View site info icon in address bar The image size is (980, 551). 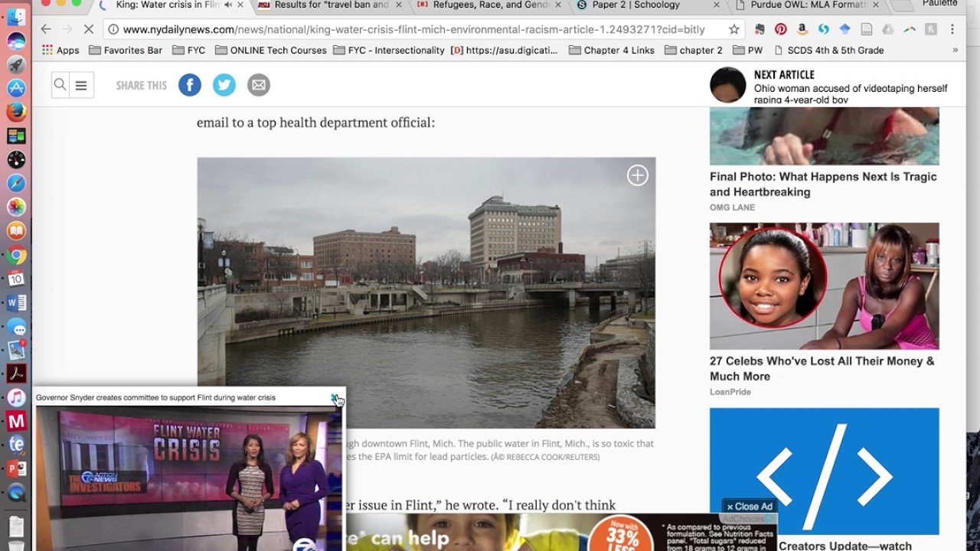coord(113,29)
